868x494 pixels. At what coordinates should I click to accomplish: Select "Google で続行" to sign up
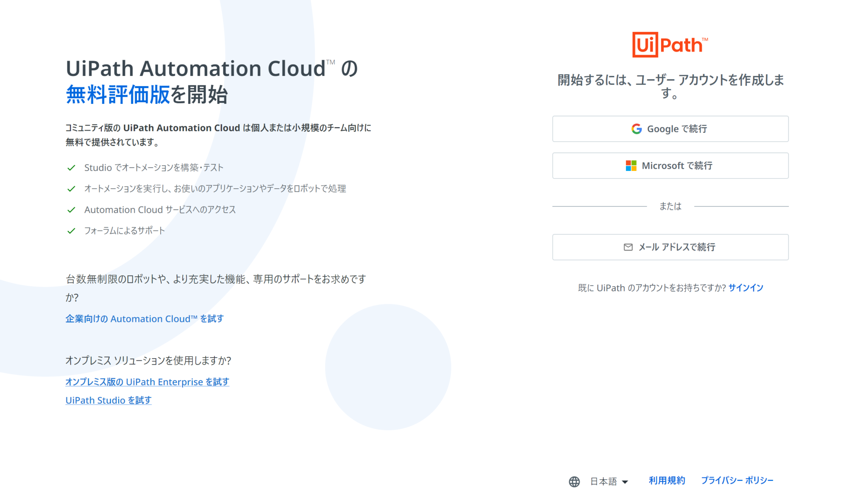pyautogui.click(x=670, y=129)
